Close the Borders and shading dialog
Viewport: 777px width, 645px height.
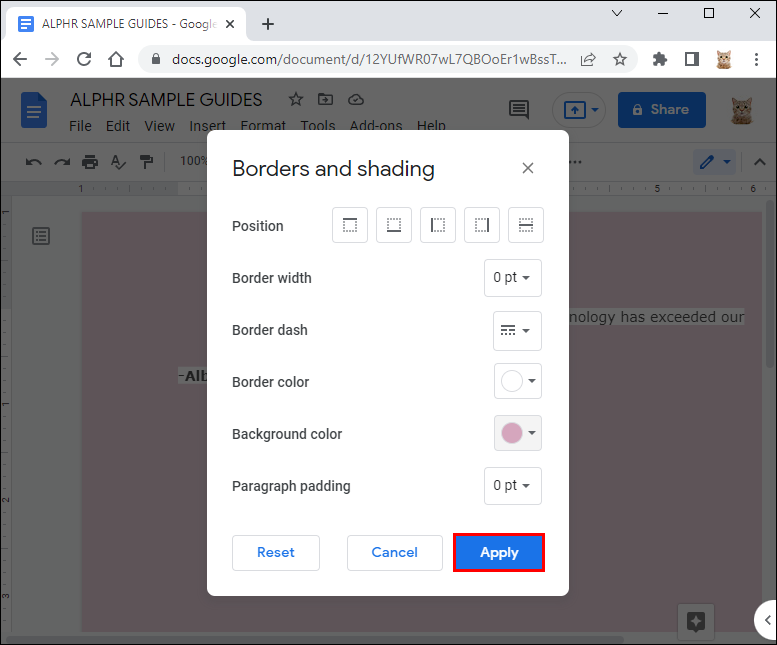[x=528, y=168]
